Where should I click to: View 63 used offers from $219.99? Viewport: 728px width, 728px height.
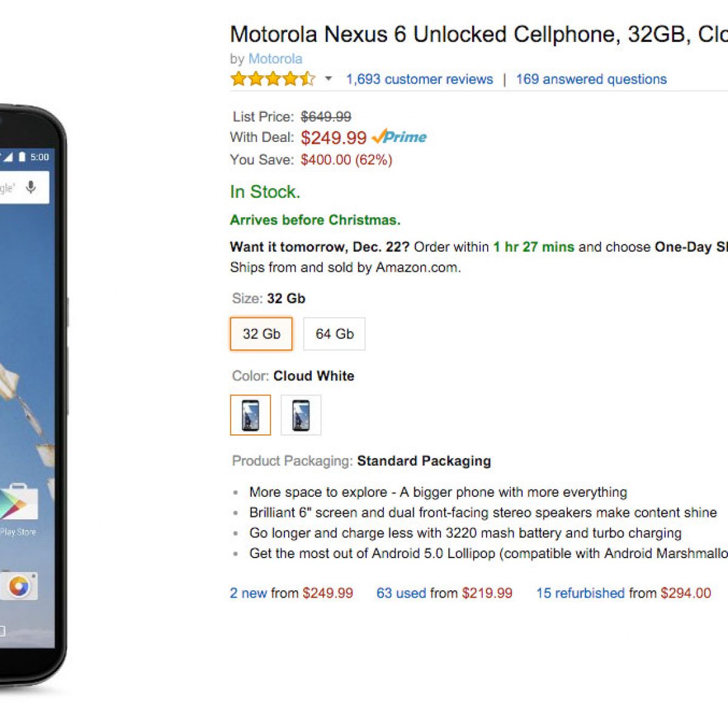pyautogui.click(x=444, y=593)
